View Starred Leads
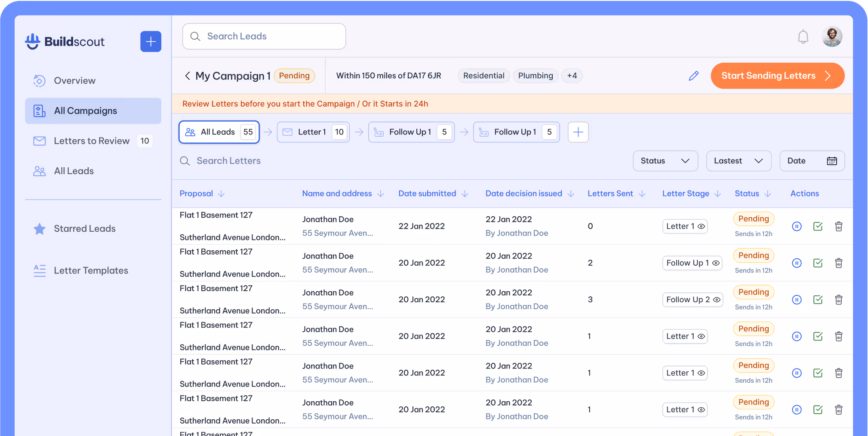 tap(84, 228)
